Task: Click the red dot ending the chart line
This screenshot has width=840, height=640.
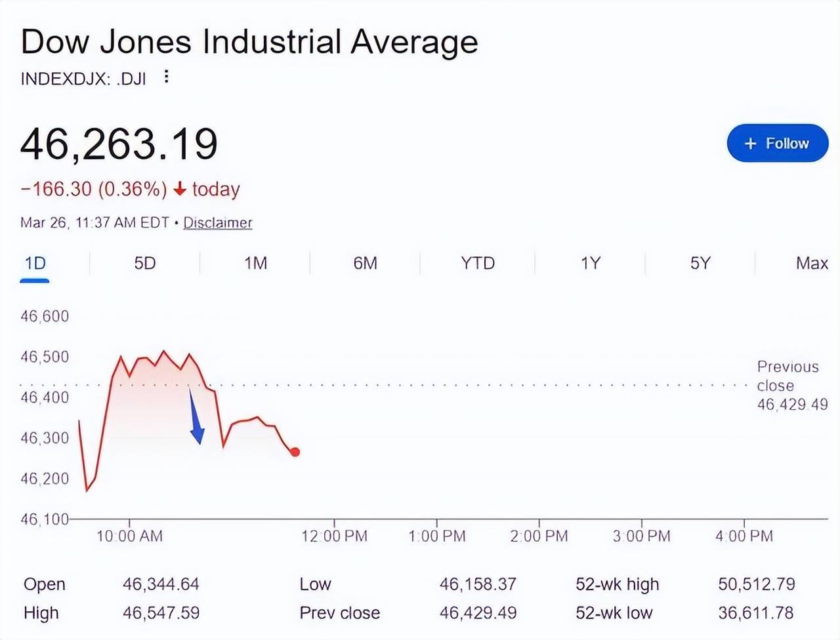Action: coord(295,452)
